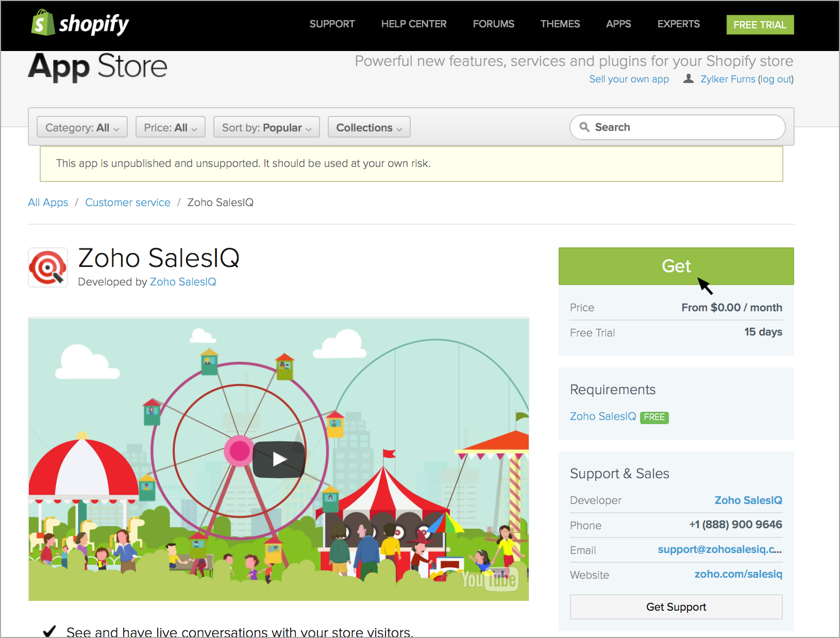
Task: Open the Developer Zoho SalesIQ link in Support & Sales
Action: click(748, 500)
